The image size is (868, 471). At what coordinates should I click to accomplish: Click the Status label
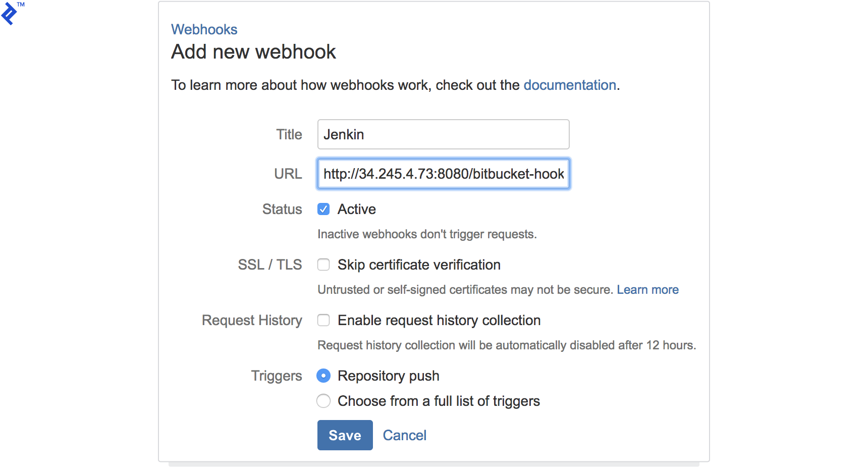point(282,208)
